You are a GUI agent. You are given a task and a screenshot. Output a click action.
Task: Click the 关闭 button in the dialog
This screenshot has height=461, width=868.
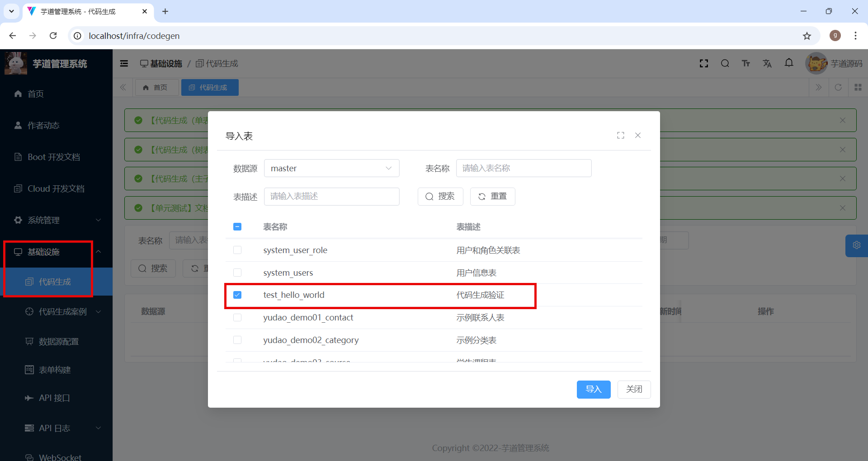point(634,389)
